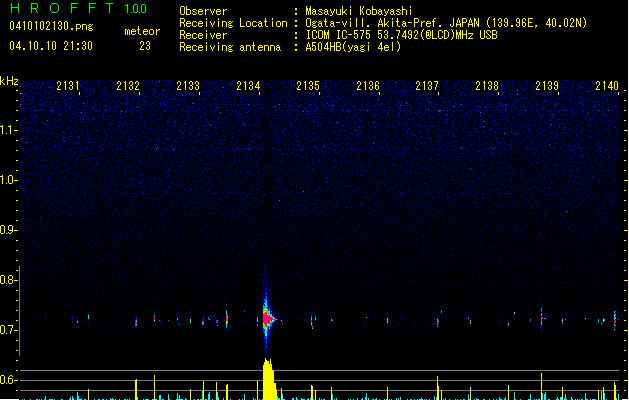Image resolution: width=629 pixels, height=400 pixels.
Task: Click the 1.0 kHz frequency axis label
Action: click(8, 180)
